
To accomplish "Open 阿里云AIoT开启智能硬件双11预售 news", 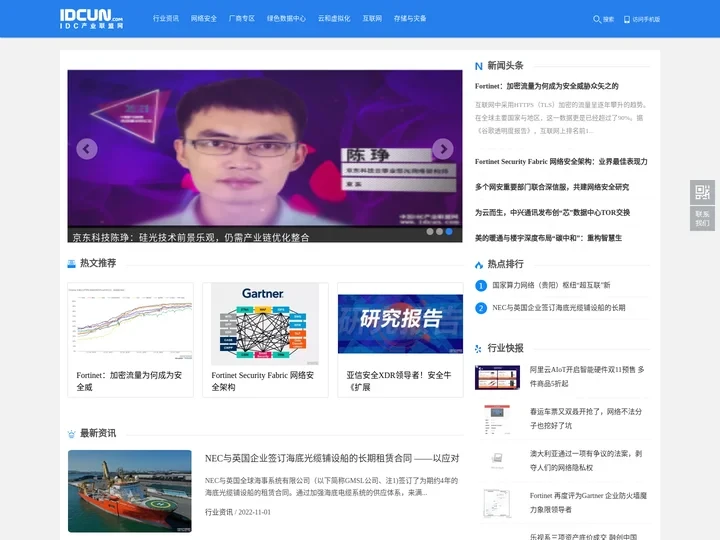I will click(x=587, y=377).
